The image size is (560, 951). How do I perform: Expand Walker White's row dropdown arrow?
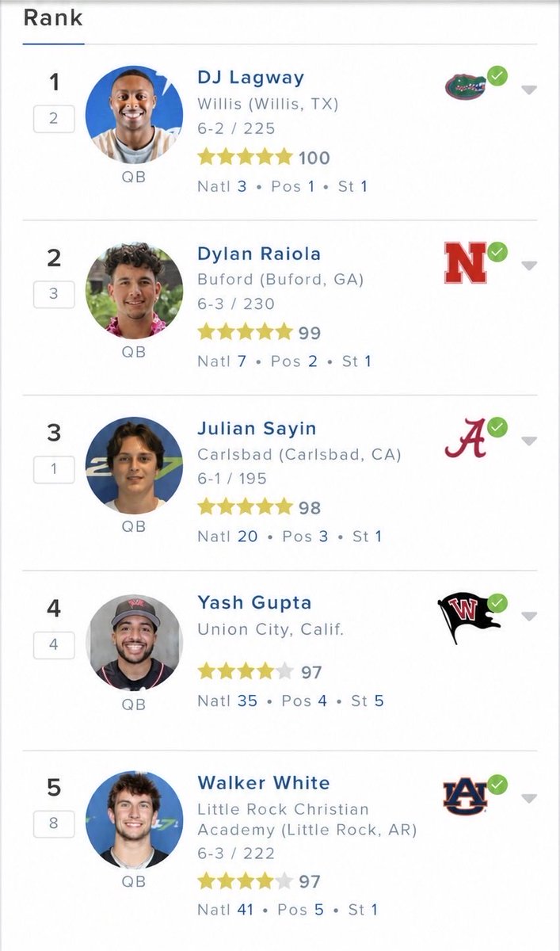(x=529, y=798)
